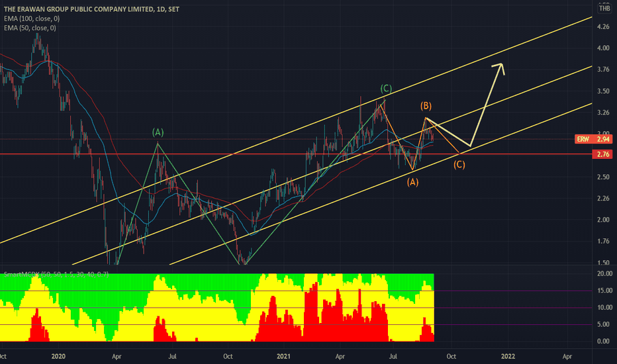Click the Oct label just before 2022
The height and width of the screenshot is (364, 617).
pos(451,357)
